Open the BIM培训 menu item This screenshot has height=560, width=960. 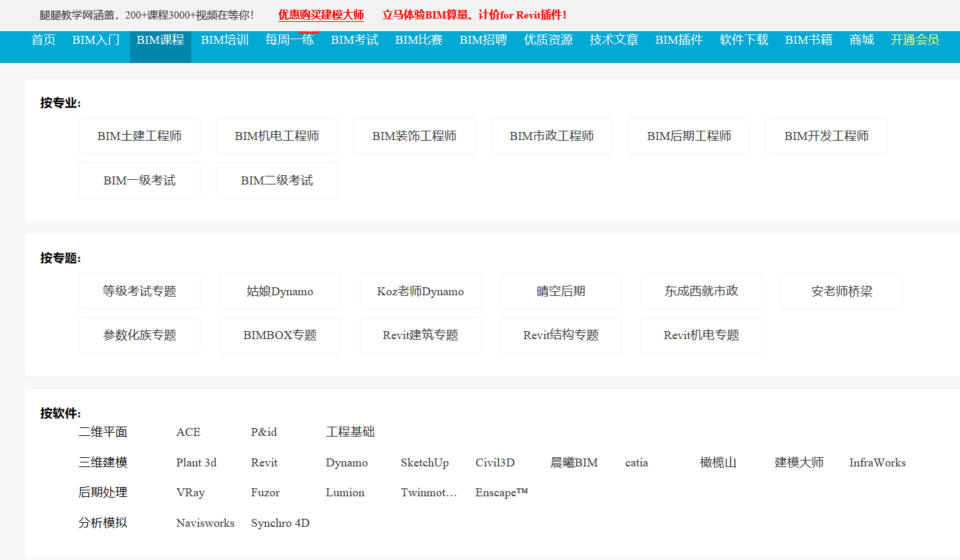[x=225, y=40]
